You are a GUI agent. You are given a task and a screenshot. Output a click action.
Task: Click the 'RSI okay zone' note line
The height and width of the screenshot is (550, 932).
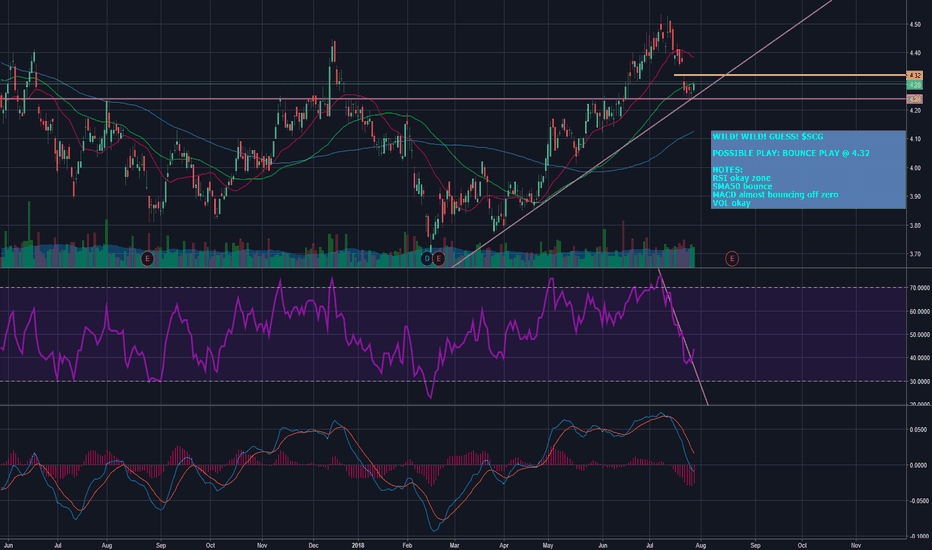[741, 178]
